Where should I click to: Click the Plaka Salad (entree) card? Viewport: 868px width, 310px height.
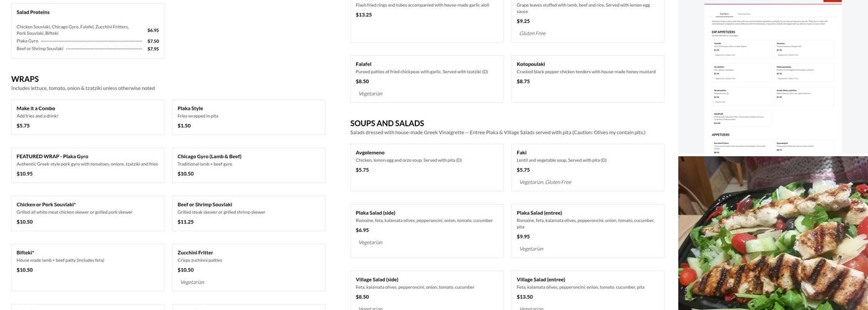coord(587,231)
